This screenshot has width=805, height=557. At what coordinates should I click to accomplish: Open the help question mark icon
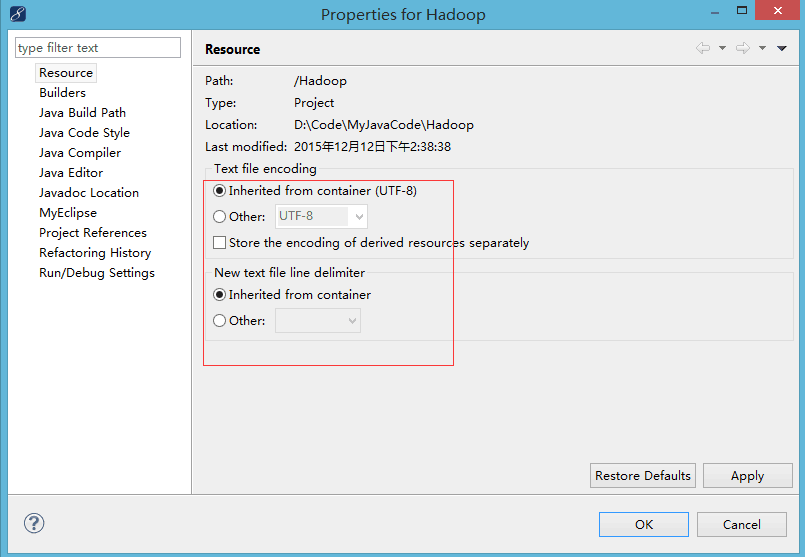pos(34,523)
